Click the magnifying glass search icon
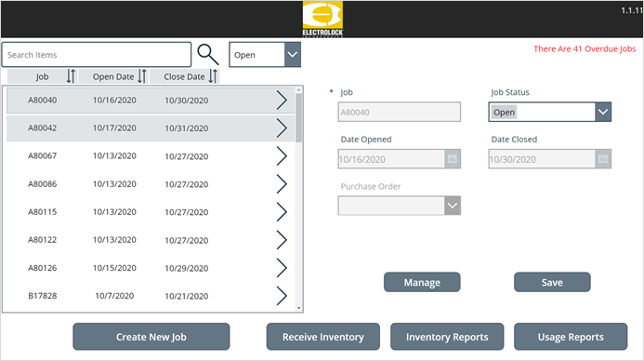Image resolution: width=644 pixels, height=361 pixels. click(208, 55)
